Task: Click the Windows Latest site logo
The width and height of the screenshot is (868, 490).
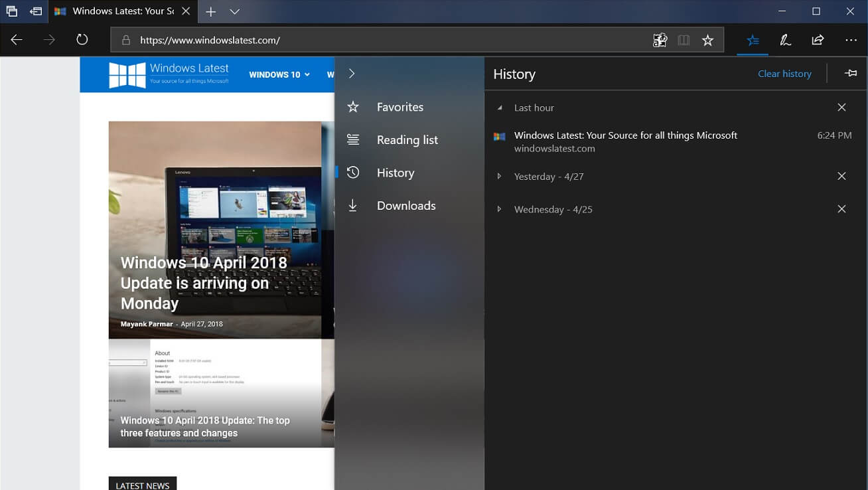Action: click(x=169, y=74)
